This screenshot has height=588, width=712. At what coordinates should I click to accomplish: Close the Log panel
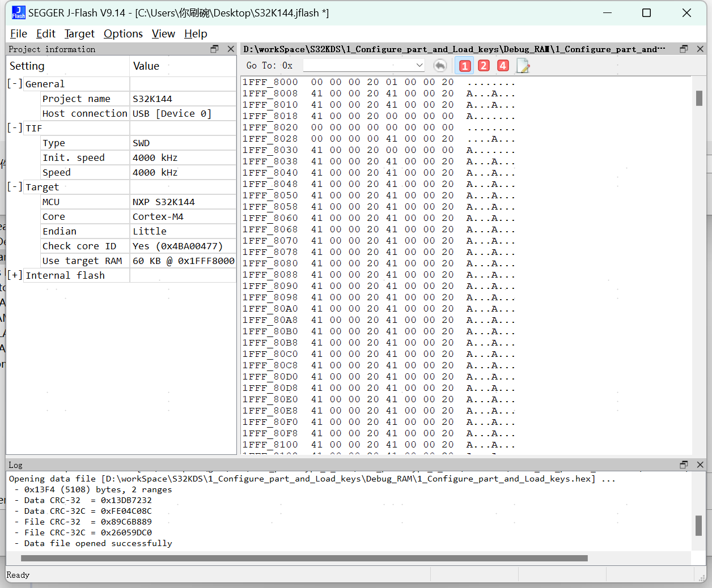(x=700, y=465)
